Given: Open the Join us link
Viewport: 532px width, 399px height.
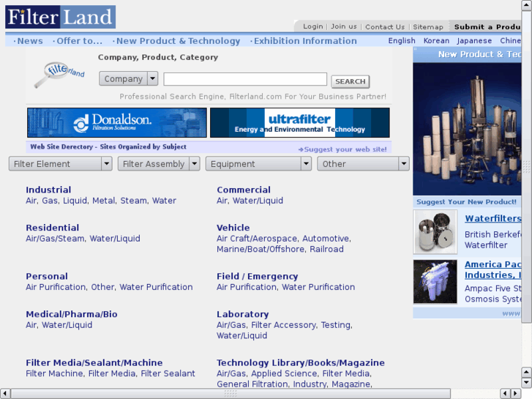Looking at the screenshot, I should (x=344, y=26).
